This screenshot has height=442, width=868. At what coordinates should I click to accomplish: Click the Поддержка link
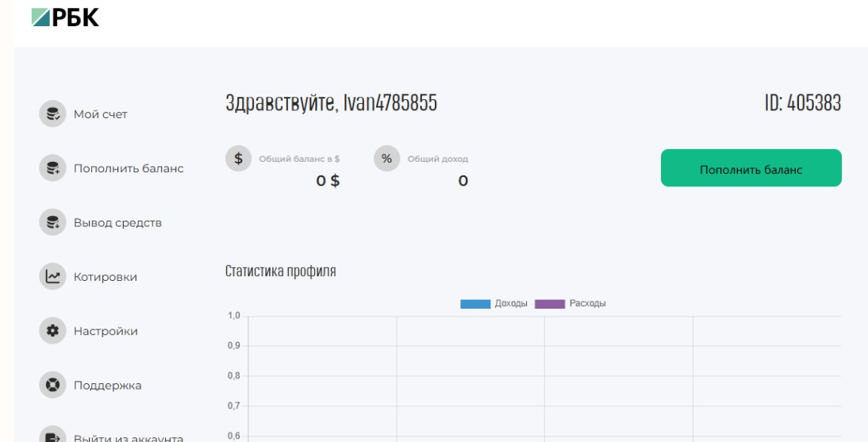(x=107, y=386)
